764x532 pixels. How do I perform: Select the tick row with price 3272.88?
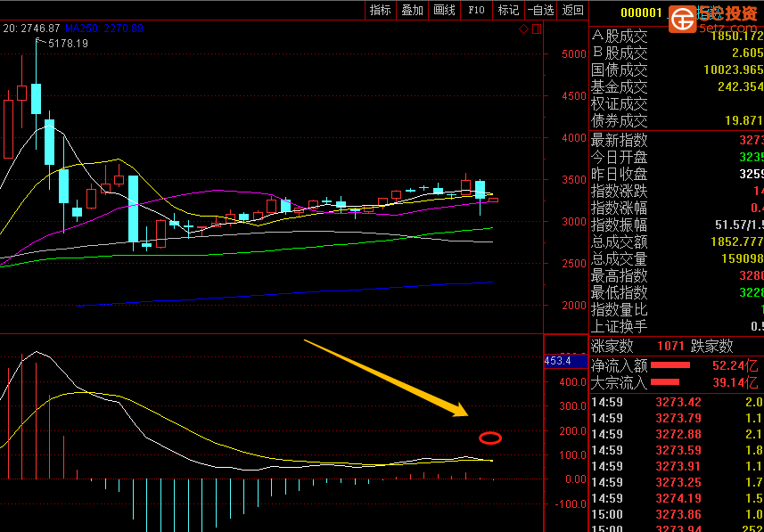point(677,434)
